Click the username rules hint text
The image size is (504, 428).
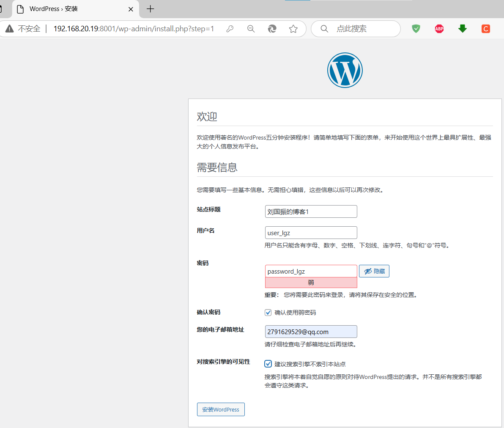point(358,245)
